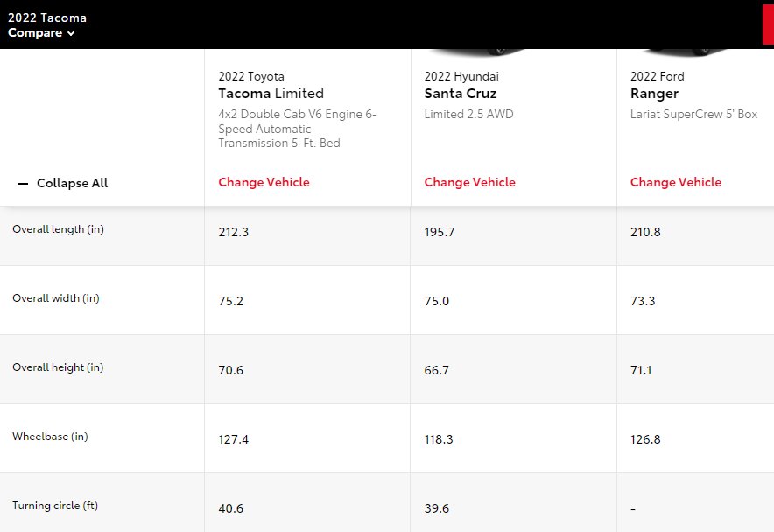Click the Overall height (in) row label
Image resolution: width=774 pixels, height=532 pixels.
(58, 367)
